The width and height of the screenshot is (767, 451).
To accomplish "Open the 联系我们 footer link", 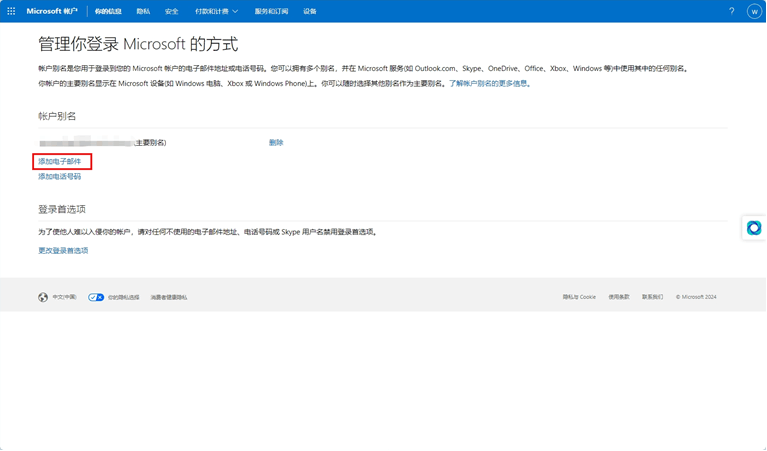I will [x=653, y=297].
